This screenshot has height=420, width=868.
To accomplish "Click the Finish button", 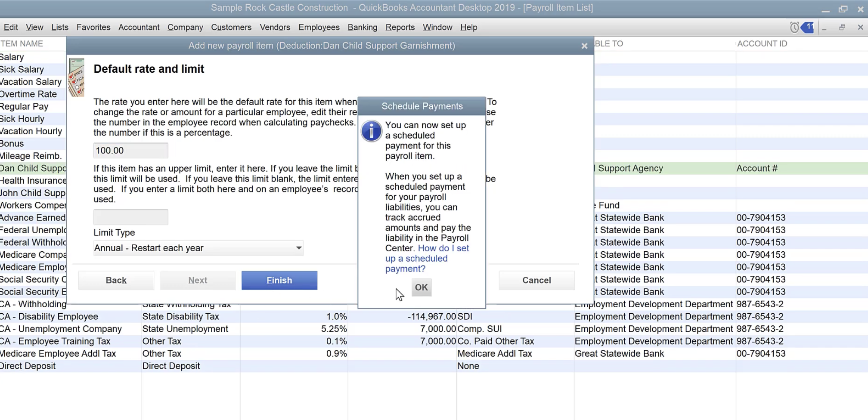I will tap(279, 280).
